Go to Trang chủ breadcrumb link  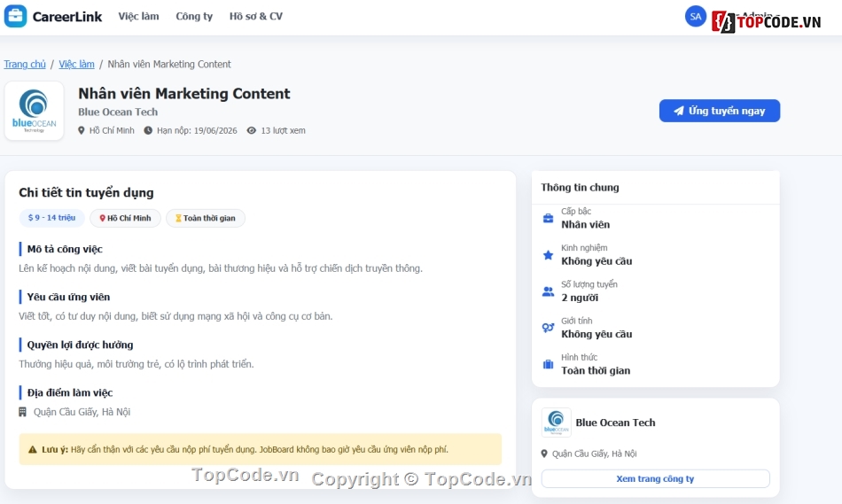[25, 64]
